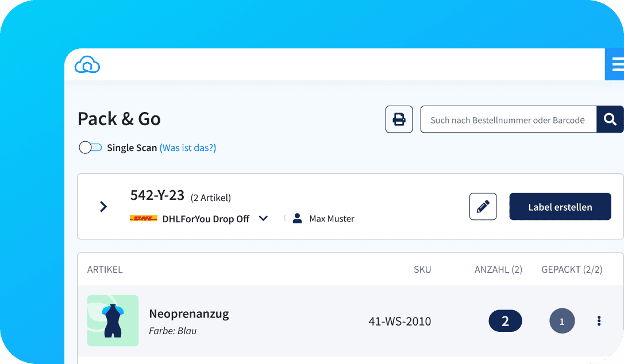Screen dimensions: 624x364
Task: Click the cloud logo icon
Action: coord(87,65)
